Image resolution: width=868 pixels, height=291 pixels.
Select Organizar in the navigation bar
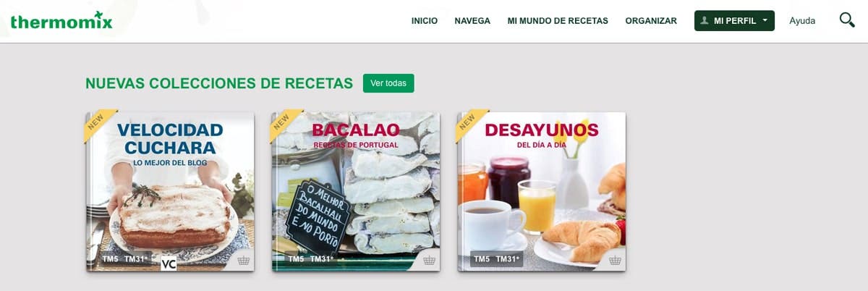coord(651,21)
